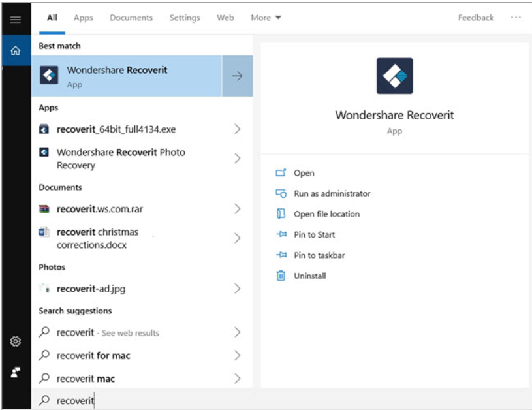Select 'recoverit mac' suggestion text
Screen dimensions: 532x410
pyautogui.click(x=86, y=379)
